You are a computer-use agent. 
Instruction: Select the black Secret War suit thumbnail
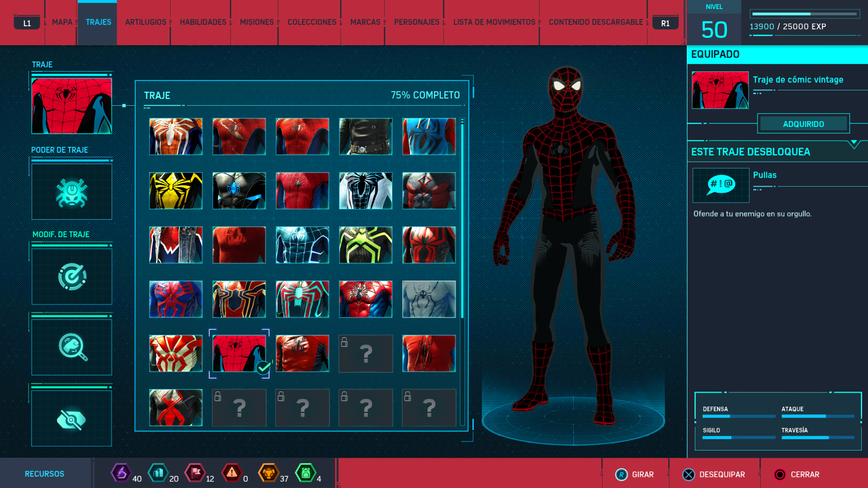click(239, 191)
